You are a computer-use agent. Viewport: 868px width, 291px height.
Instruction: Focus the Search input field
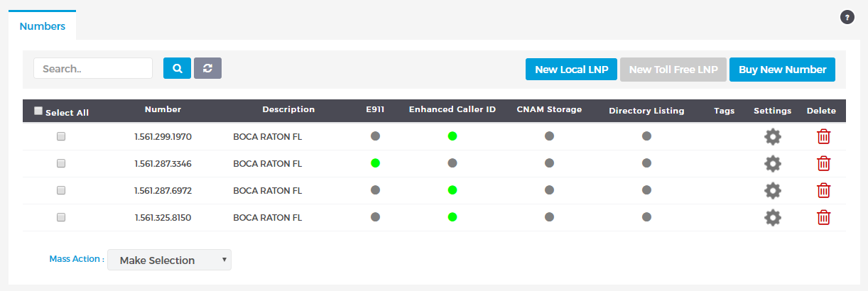(93, 68)
